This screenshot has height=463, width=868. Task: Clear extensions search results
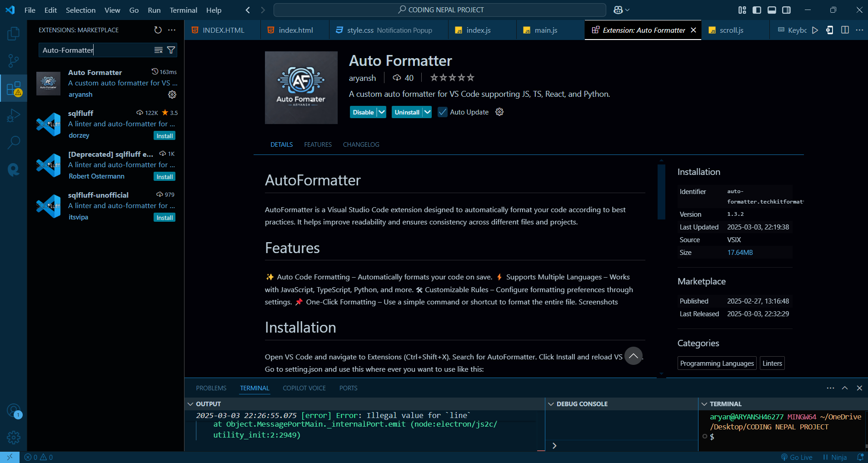pyautogui.click(x=158, y=50)
